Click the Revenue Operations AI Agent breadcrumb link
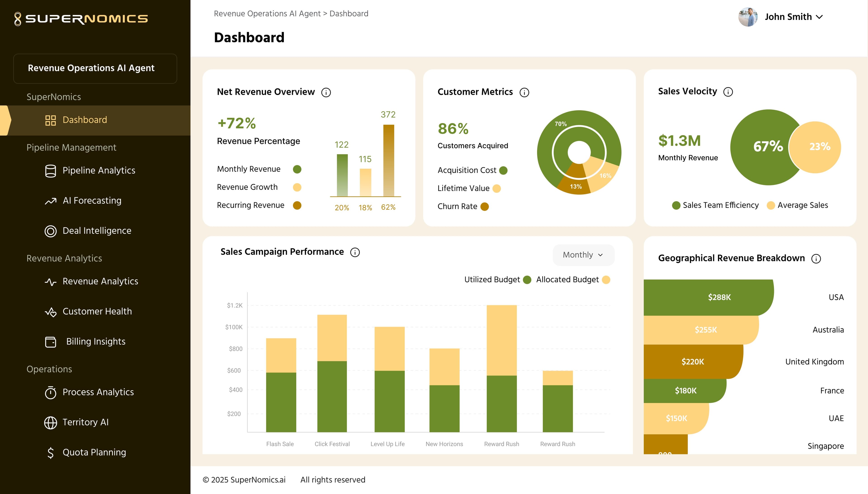Viewport: 868px width, 494px height. coord(267,14)
